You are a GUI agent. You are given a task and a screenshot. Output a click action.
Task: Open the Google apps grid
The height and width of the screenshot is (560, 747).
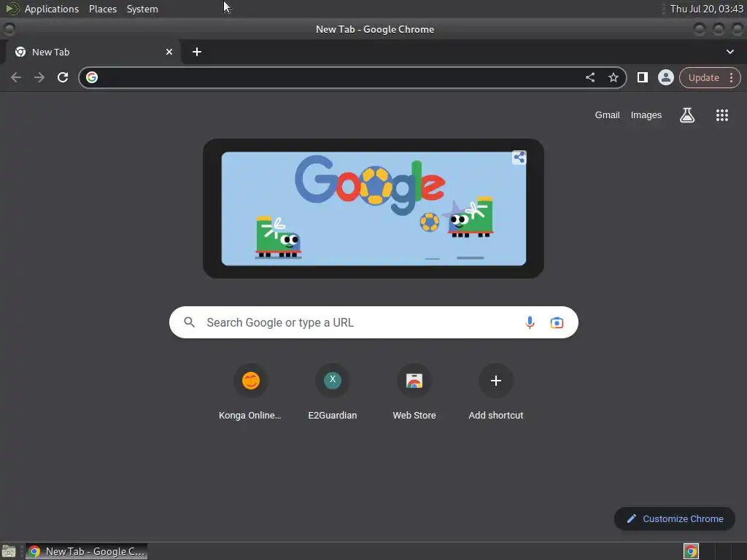point(721,114)
